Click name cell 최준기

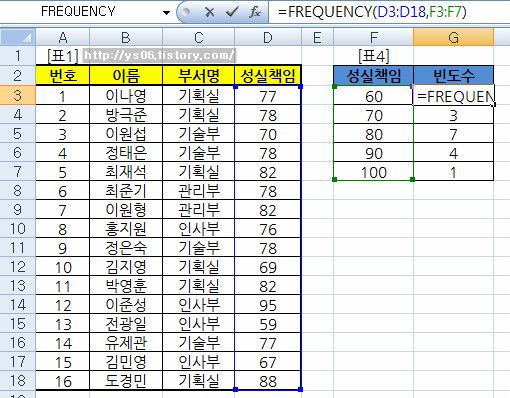(126, 191)
